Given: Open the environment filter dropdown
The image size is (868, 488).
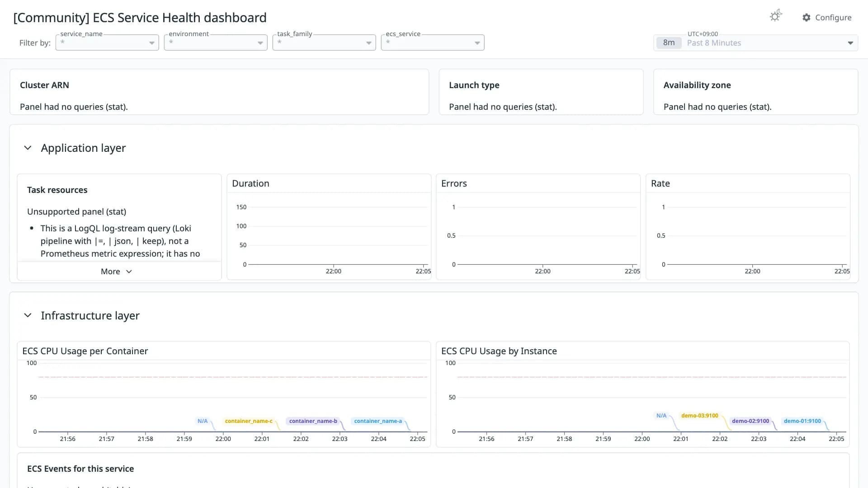Looking at the screenshot, I should 216,42.
